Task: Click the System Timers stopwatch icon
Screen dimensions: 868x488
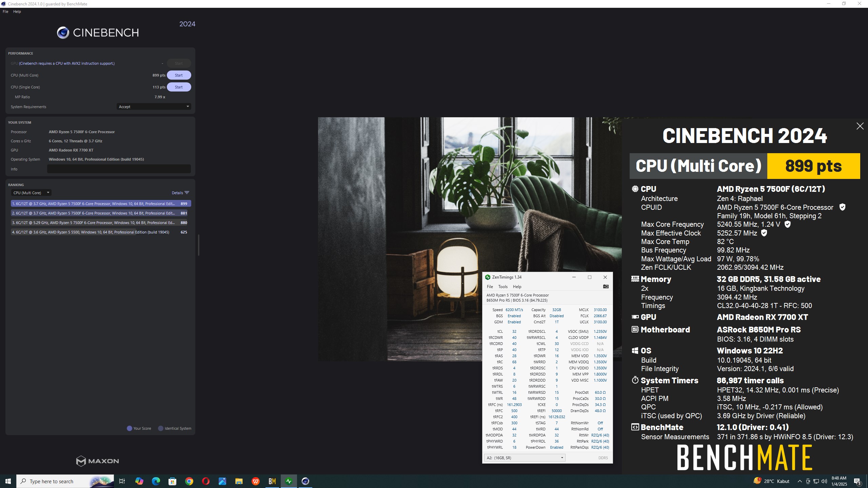Action: point(635,380)
